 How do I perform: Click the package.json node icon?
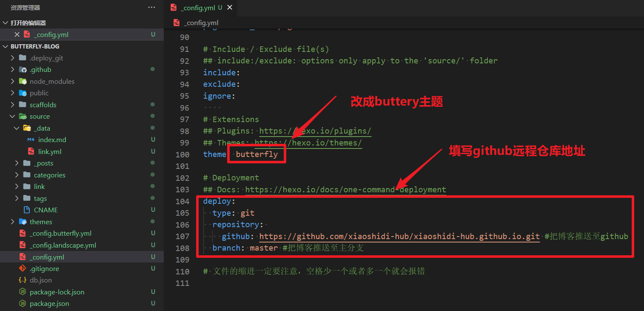[x=23, y=303]
